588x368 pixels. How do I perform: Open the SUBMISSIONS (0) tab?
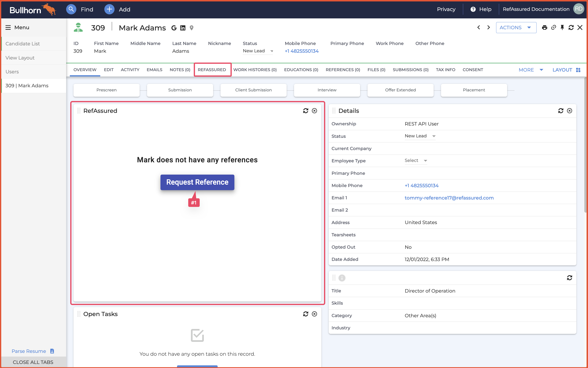coord(411,70)
